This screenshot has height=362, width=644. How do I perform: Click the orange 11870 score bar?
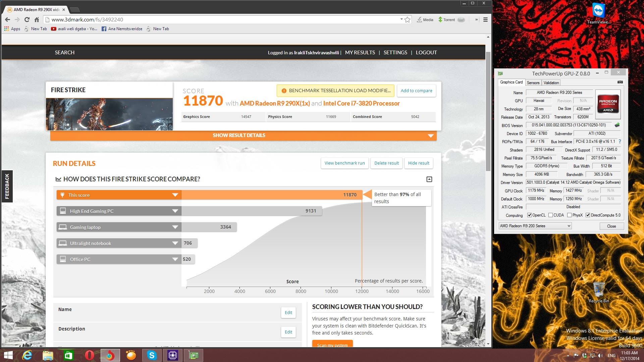click(272, 195)
